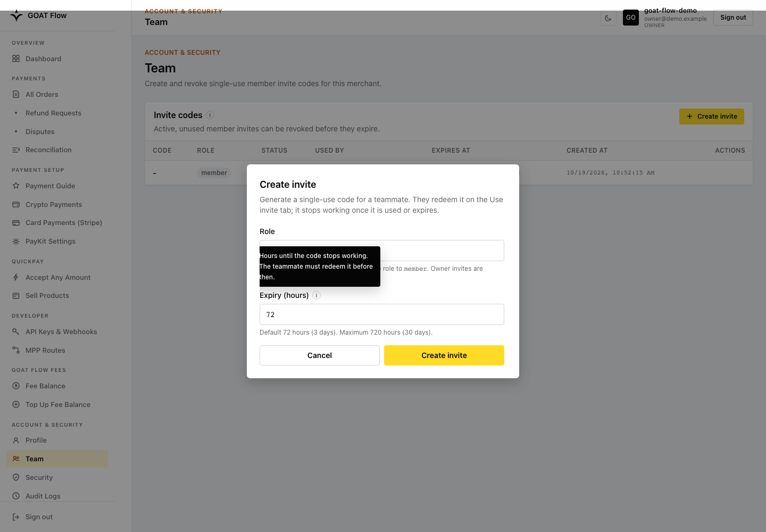Viewport: 766px width, 532px height.
Task: Click the Security shield icon
Action: click(16, 478)
